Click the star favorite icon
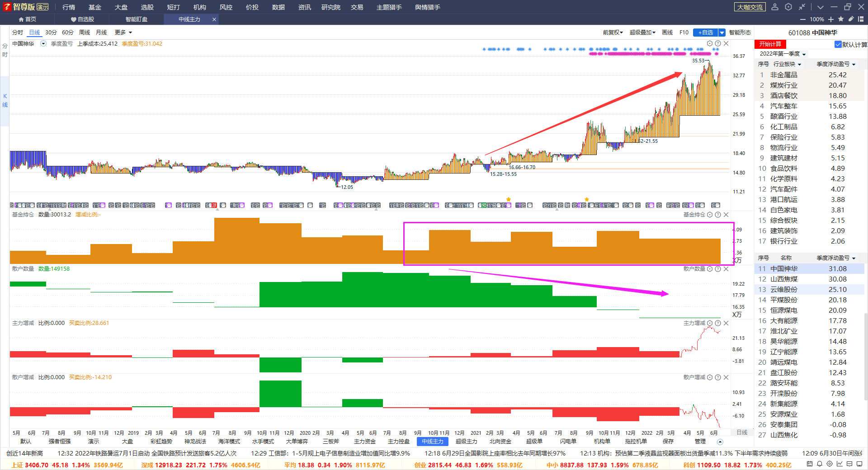 [841, 19]
